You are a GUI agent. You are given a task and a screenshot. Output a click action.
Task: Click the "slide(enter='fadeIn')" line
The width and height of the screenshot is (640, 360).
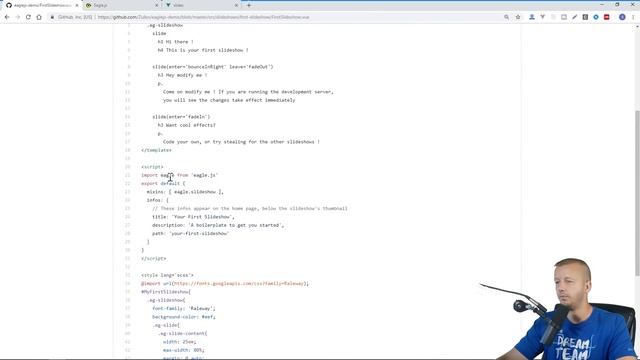[181, 117]
